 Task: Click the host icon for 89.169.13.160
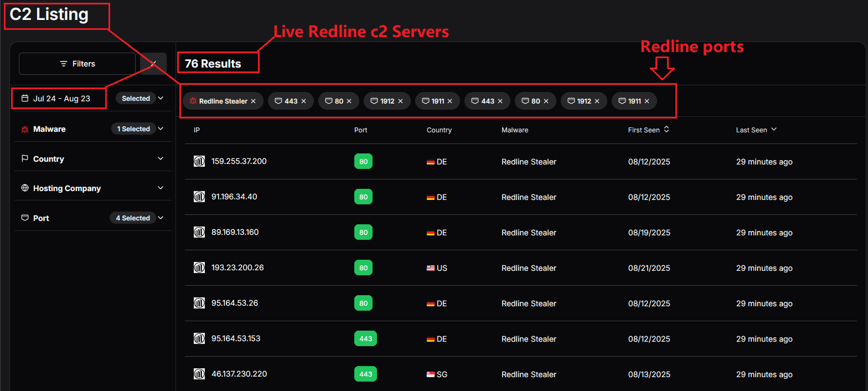(x=199, y=233)
